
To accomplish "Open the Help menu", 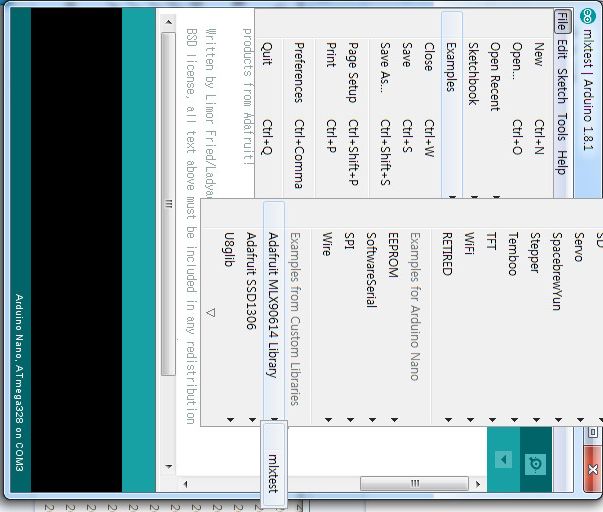I will pyautogui.click(x=562, y=162).
